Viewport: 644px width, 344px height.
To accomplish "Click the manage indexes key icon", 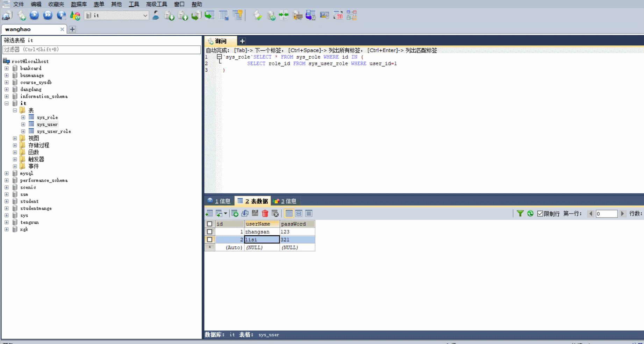I will tap(237, 15).
